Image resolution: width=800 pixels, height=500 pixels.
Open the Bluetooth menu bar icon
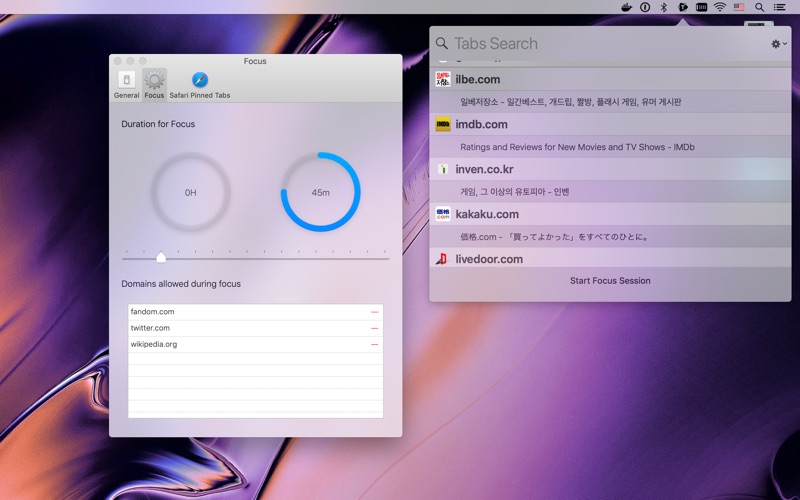[664, 7]
